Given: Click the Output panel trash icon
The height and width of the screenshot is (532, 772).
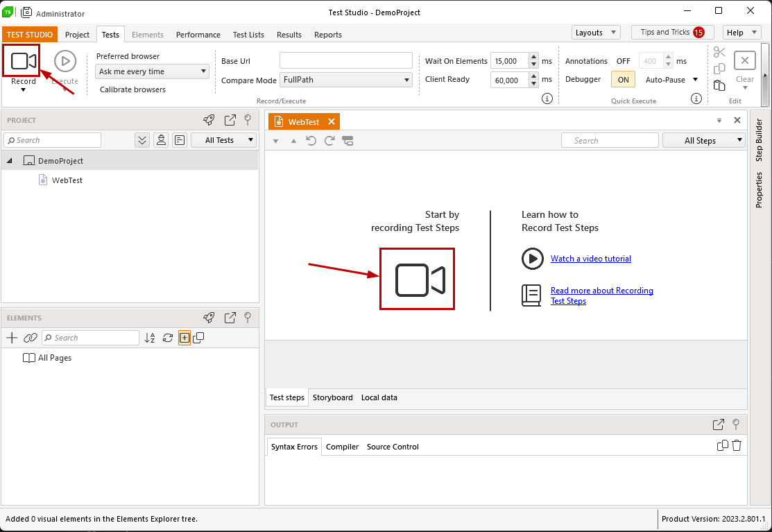Looking at the screenshot, I should pyautogui.click(x=737, y=445).
